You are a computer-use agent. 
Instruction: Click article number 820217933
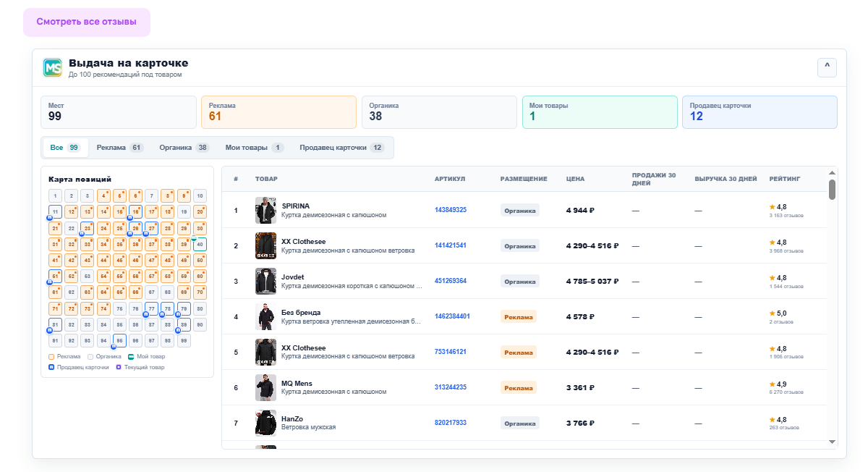pyautogui.click(x=451, y=423)
